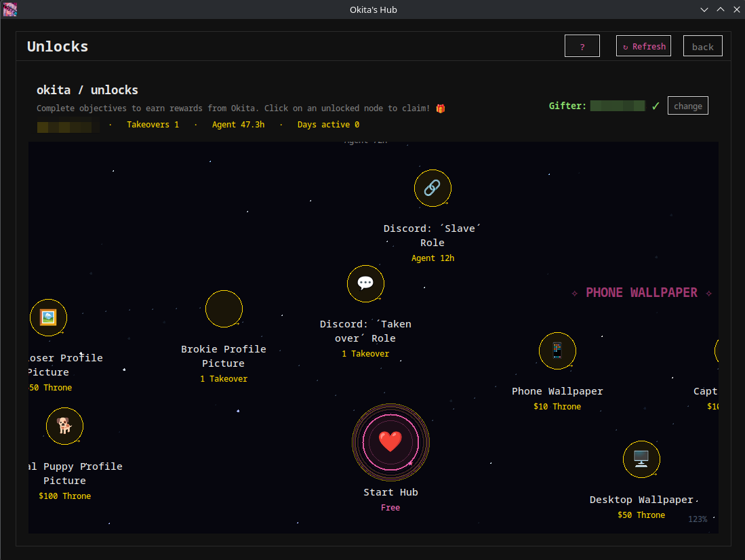Click the '$50 Throne' Desktop Wallpaper price
This screenshot has height=560, width=745.
click(641, 515)
